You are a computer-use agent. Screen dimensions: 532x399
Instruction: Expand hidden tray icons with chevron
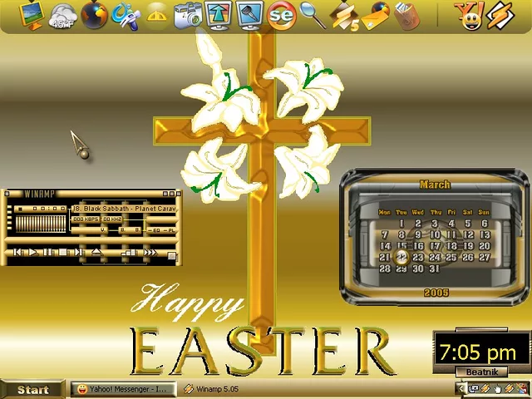[x=461, y=389]
